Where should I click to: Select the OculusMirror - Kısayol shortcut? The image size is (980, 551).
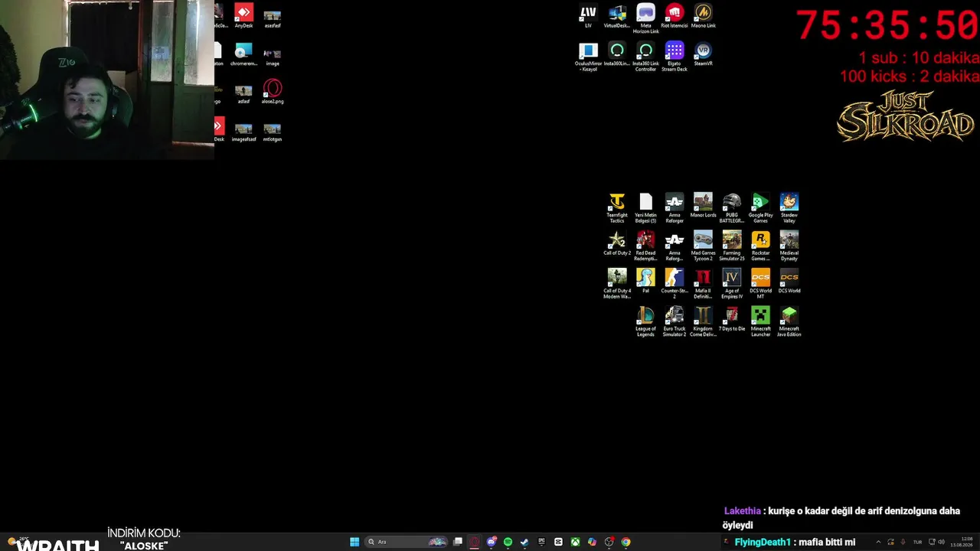(588, 57)
